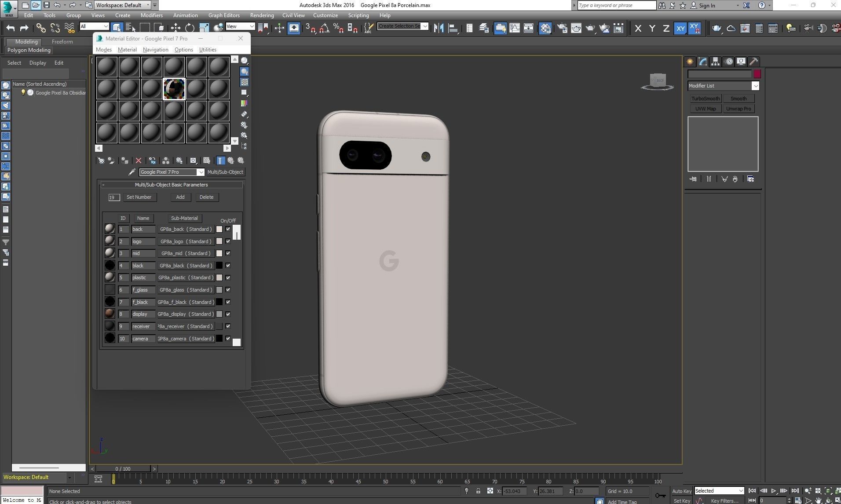Activate the Select and Rotate tool
The height and width of the screenshot is (504, 841).
coord(190,28)
